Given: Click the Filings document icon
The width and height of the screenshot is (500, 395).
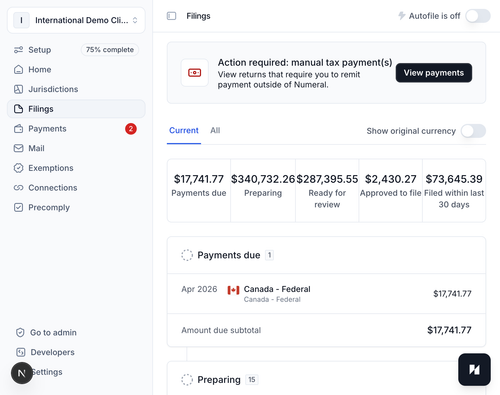Looking at the screenshot, I should click(18, 109).
